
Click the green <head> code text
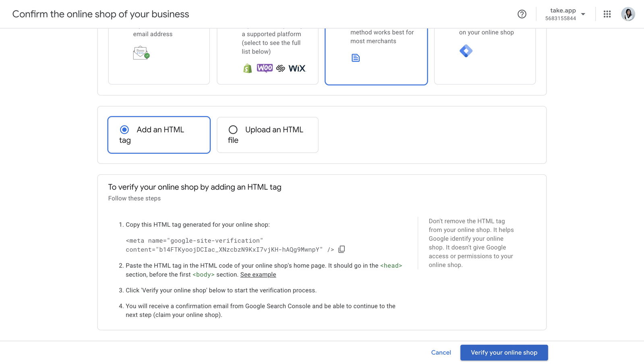pyautogui.click(x=391, y=266)
